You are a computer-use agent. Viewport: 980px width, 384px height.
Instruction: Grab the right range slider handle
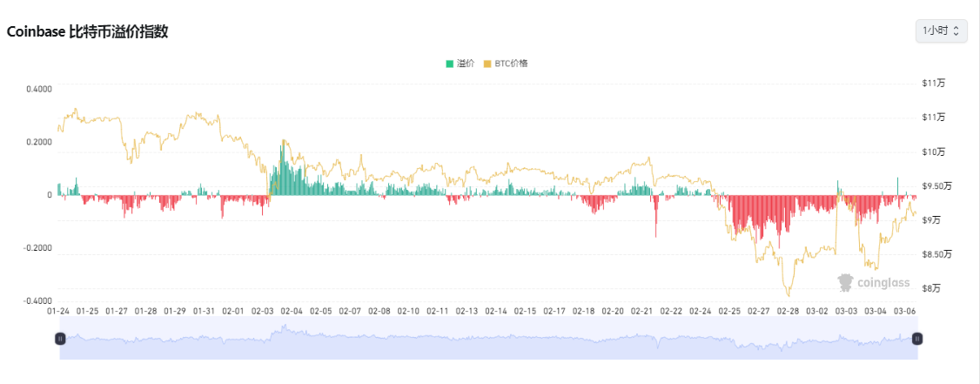916,339
